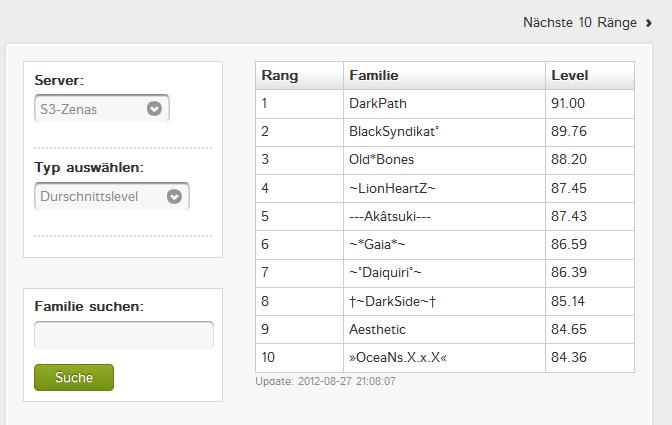Open the Durschnittslevel type dropdown
Viewport: 672px width, 425px height.
point(112,196)
